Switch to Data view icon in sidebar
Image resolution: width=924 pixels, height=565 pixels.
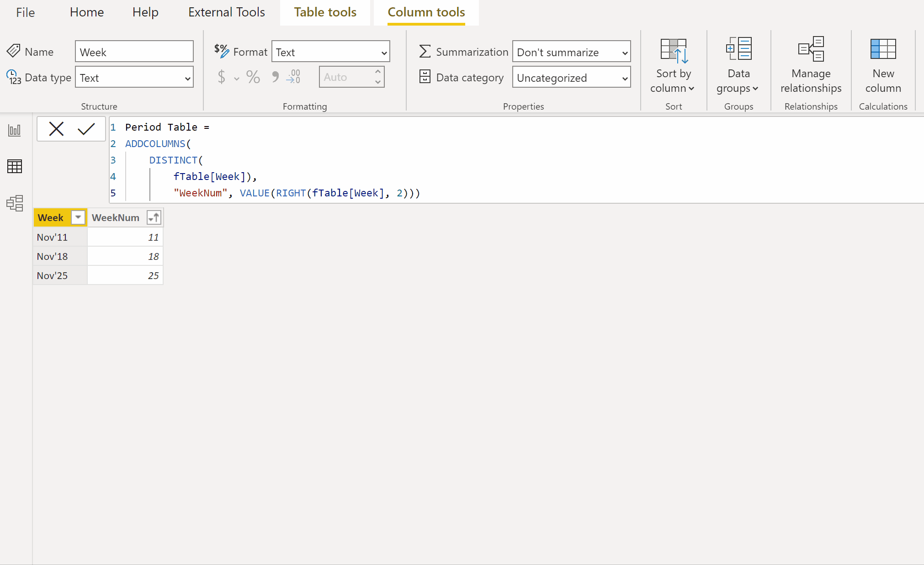[15, 166]
